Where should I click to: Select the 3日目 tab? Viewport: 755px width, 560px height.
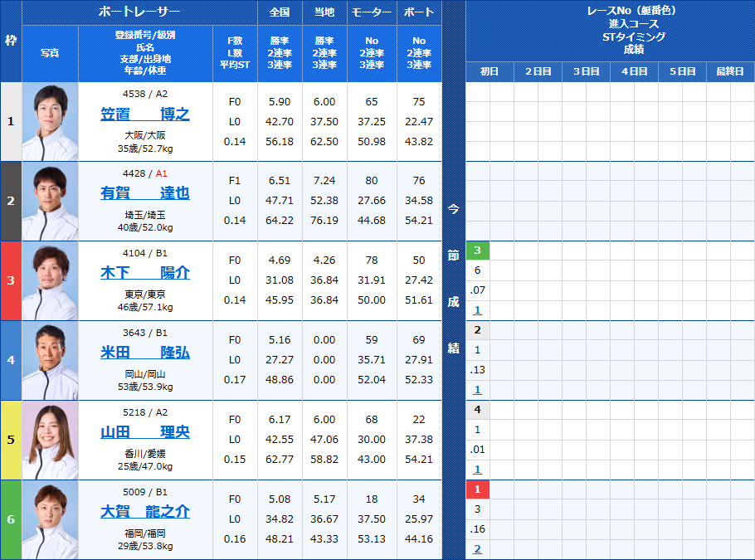[x=585, y=71]
